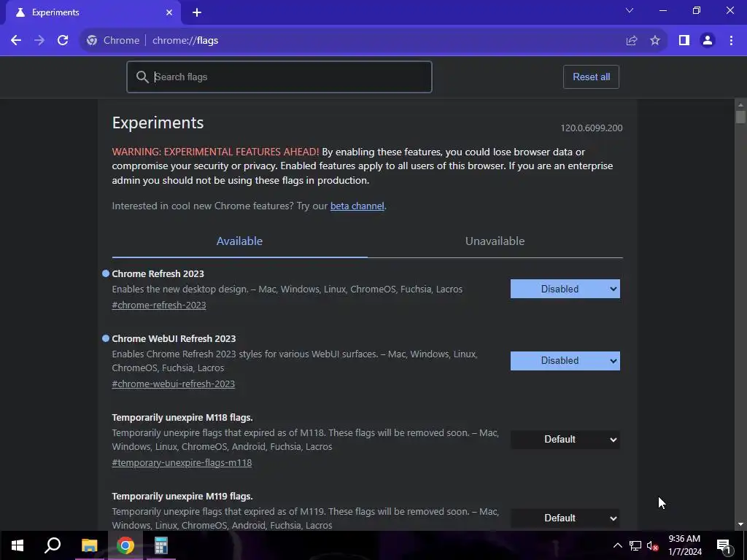The image size is (747, 560).
Task: Open the side panel icon
Action: tap(684, 41)
